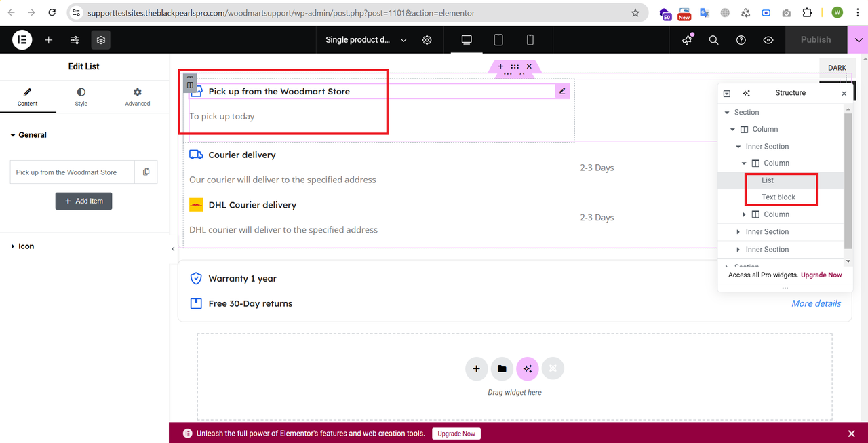Switch to tablet device view
Screen dimensions: 868x443
[498, 40]
